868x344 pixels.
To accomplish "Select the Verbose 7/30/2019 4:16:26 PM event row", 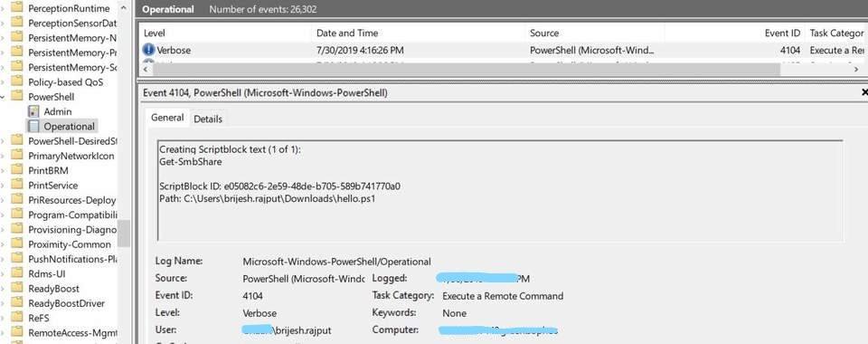I will tap(503, 50).
